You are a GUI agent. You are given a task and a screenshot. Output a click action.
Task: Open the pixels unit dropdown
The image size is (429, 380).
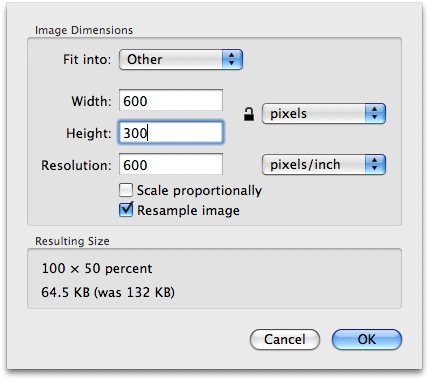[x=324, y=114]
